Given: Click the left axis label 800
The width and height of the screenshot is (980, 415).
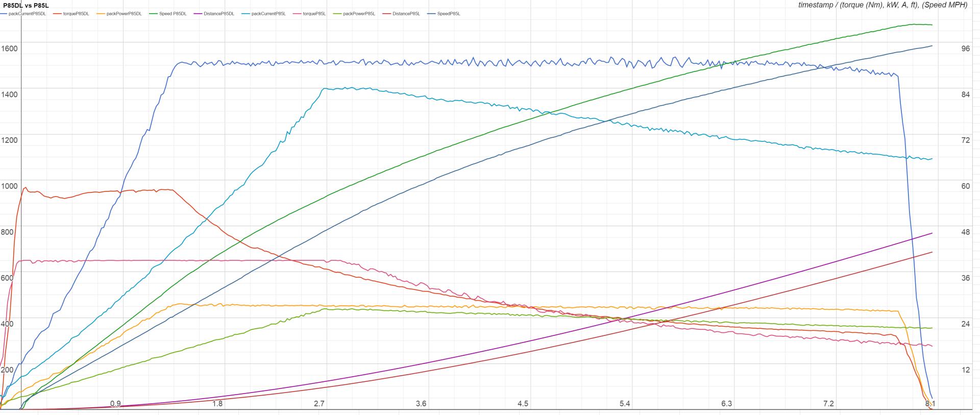Looking at the screenshot, I should tap(7, 232).
